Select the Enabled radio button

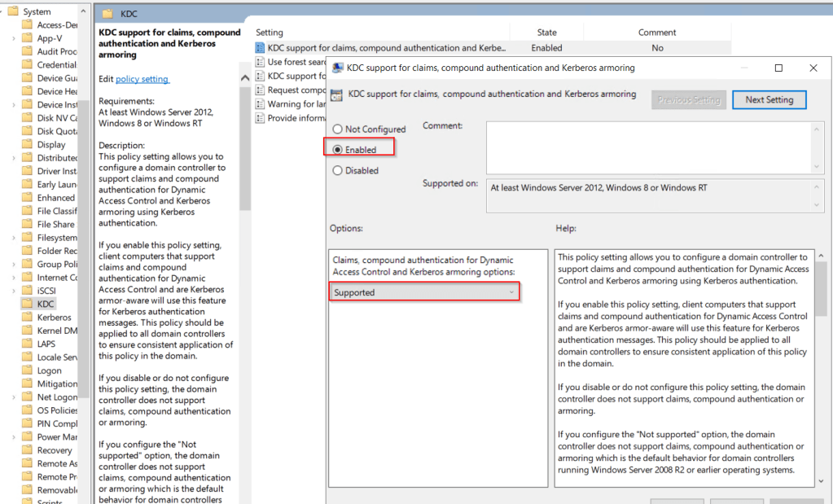[338, 150]
